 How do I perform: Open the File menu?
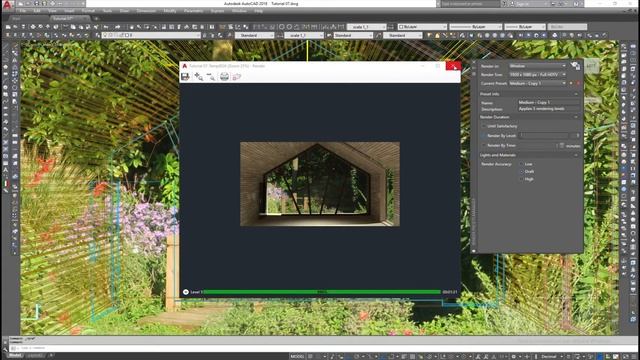[22, 11]
